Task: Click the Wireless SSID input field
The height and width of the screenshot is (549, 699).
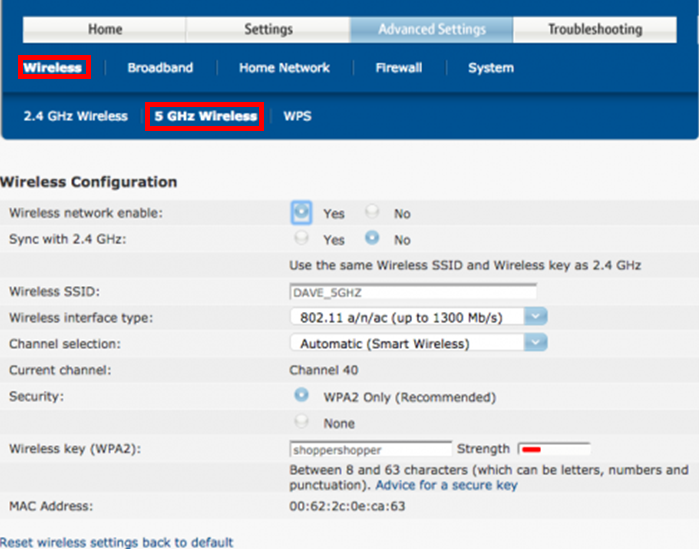Action: point(412,292)
